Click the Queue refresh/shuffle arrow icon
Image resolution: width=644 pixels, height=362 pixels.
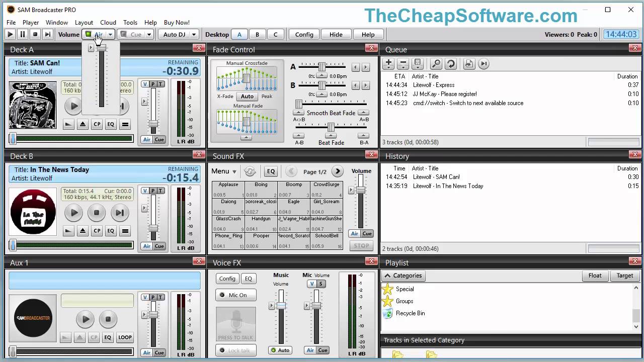click(451, 64)
